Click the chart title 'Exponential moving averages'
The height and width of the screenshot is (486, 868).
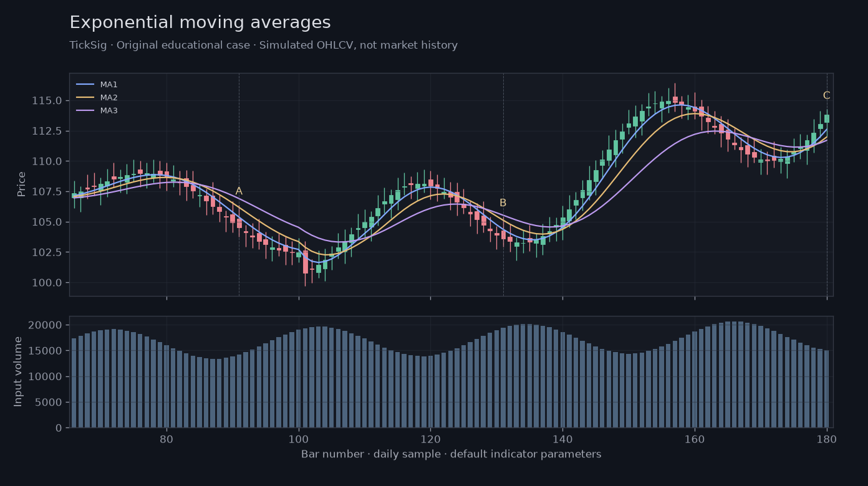pos(200,22)
